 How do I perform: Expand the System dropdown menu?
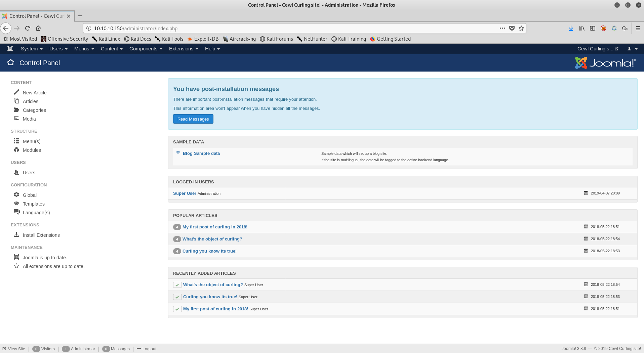(x=32, y=49)
